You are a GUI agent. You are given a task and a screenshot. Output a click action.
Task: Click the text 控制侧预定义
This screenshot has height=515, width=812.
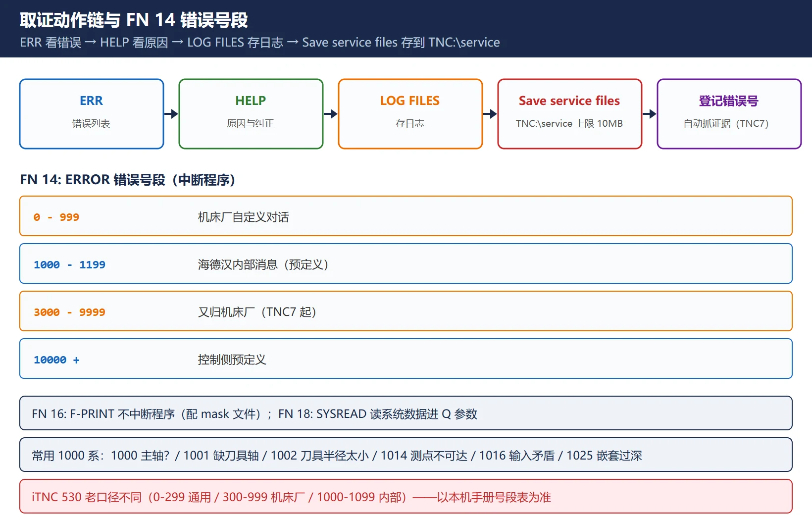[x=232, y=360]
